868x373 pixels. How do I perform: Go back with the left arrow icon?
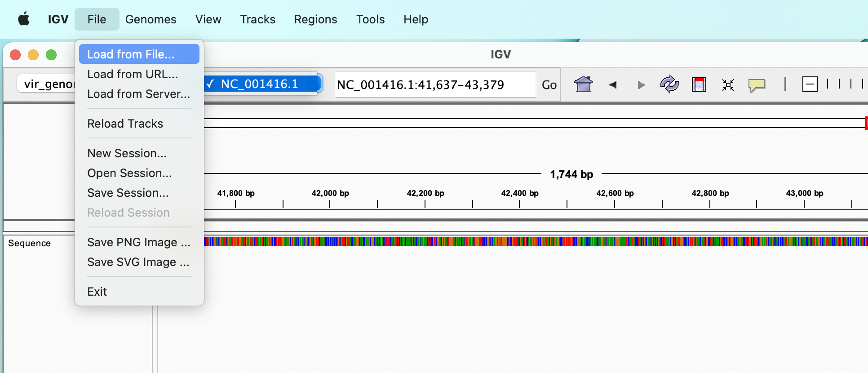613,84
